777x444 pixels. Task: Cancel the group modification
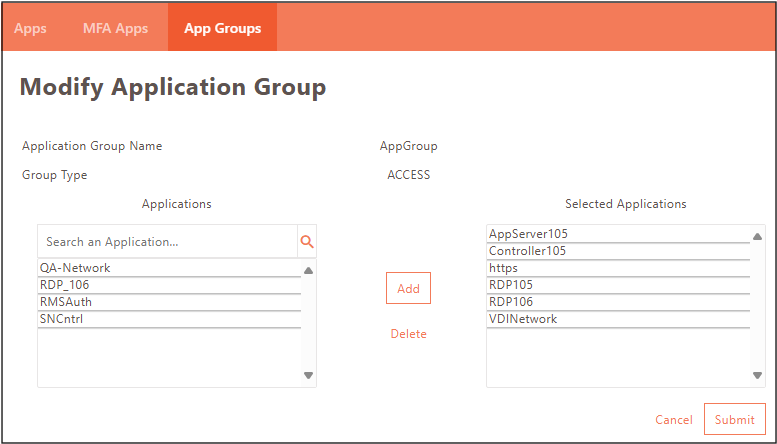(x=673, y=420)
